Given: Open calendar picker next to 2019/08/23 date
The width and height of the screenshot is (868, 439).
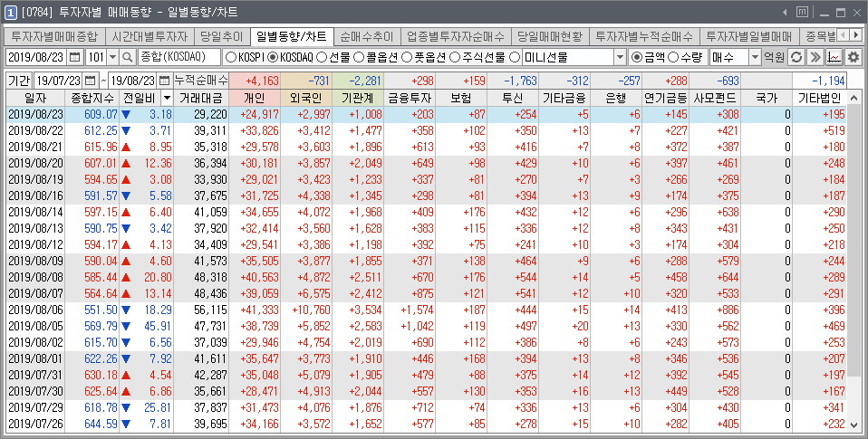Looking at the screenshot, I should click(75, 57).
